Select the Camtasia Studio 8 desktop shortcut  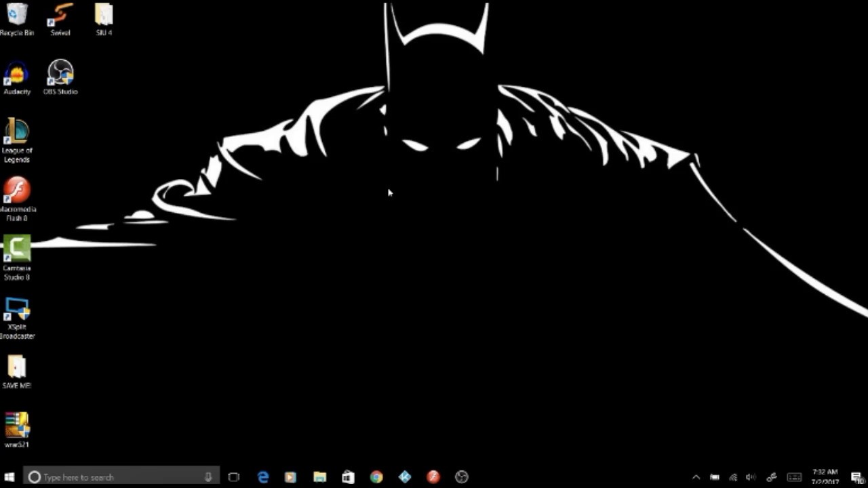(x=17, y=258)
